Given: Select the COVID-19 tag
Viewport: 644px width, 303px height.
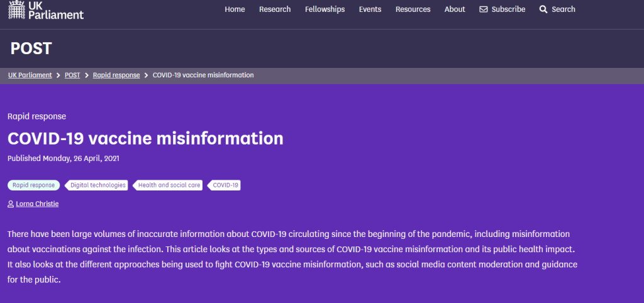Looking at the screenshot, I should click(225, 185).
